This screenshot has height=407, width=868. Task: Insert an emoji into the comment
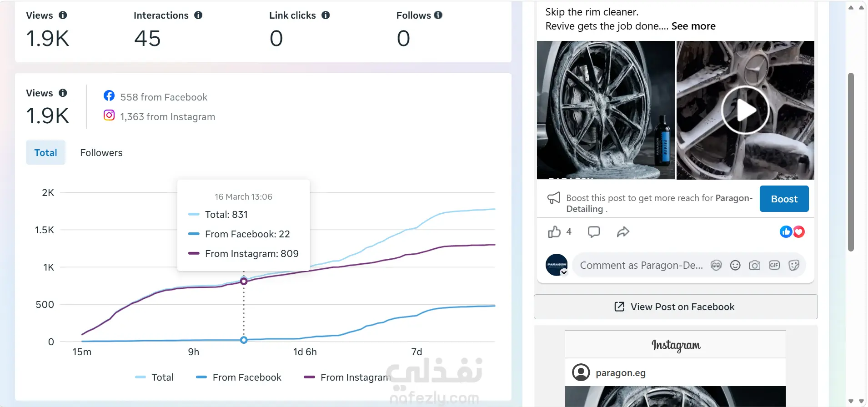(735, 265)
